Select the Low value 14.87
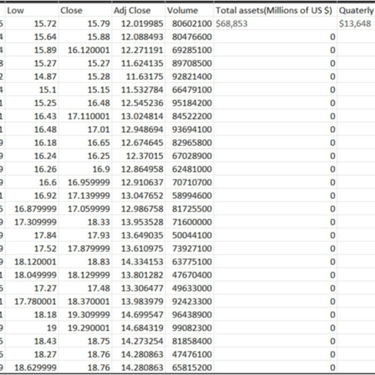This screenshot has height=375, width=375. (x=45, y=76)
